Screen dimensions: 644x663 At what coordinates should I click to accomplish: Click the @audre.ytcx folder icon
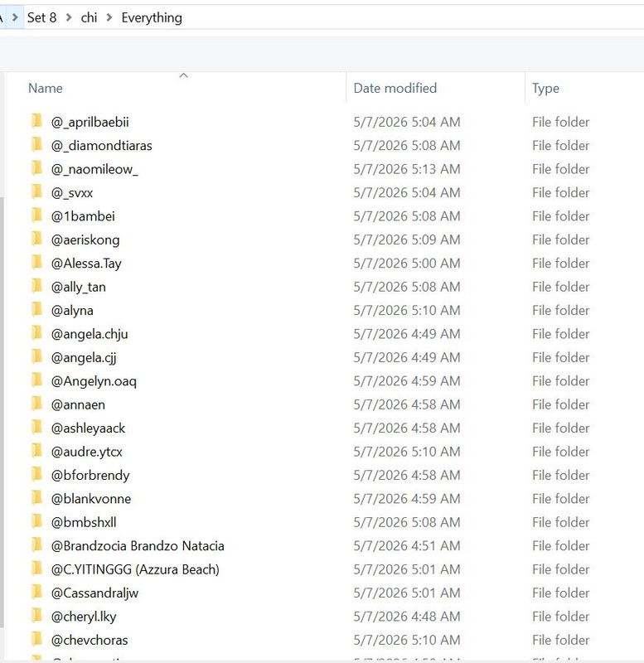point(36,451)
